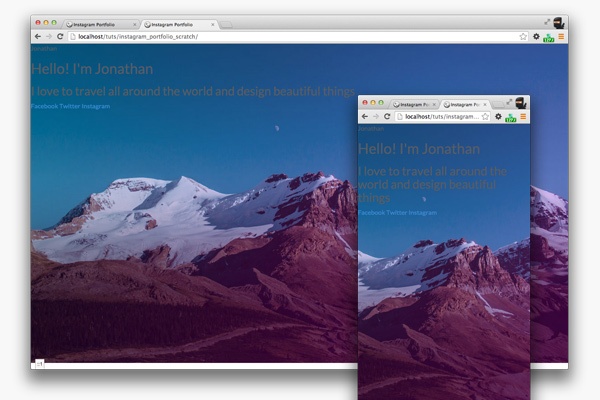Go forward in the large browser window

[x=49, y=36]
